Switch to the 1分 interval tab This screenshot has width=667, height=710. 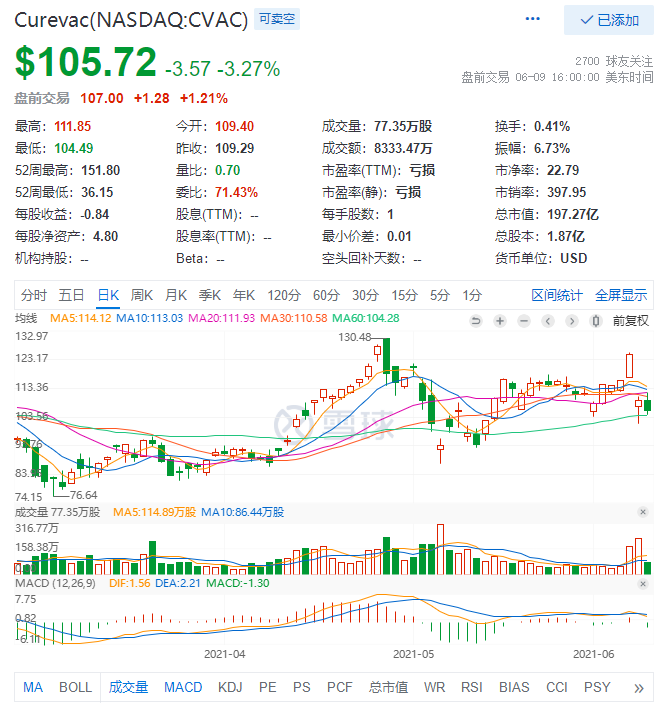[472, 295]
